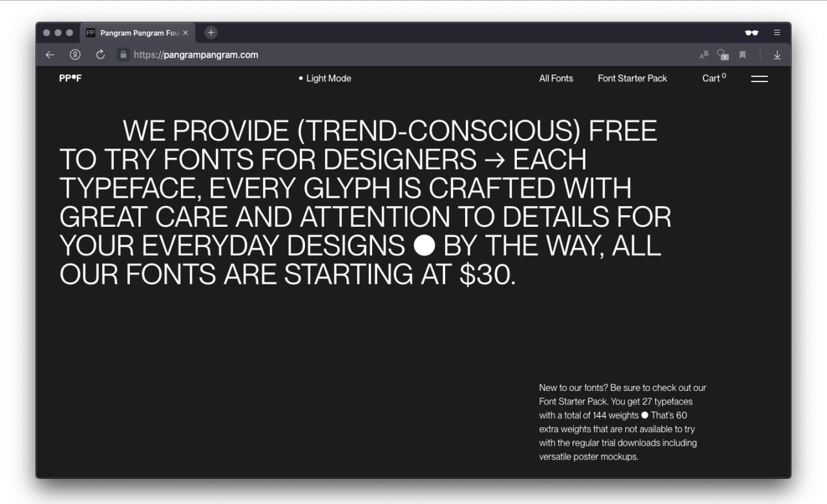
Task: Open the site hamburger menu
Action: click(759, 79)
